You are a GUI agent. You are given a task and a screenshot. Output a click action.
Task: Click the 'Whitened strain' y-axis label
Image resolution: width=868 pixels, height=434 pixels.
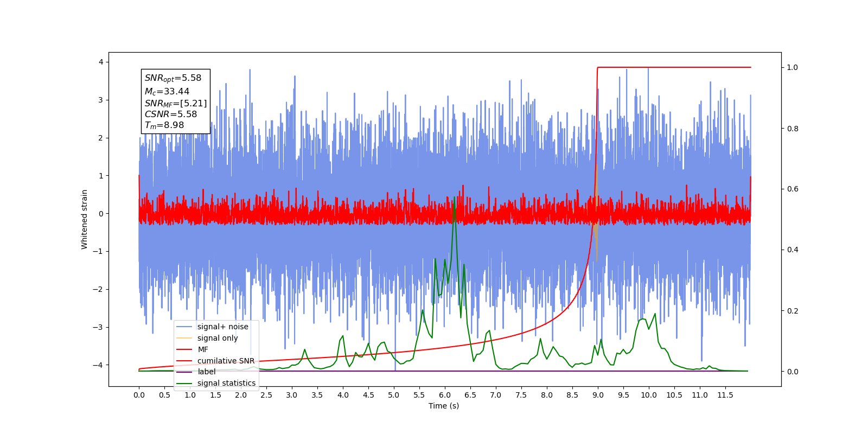(x=85, y=219)
